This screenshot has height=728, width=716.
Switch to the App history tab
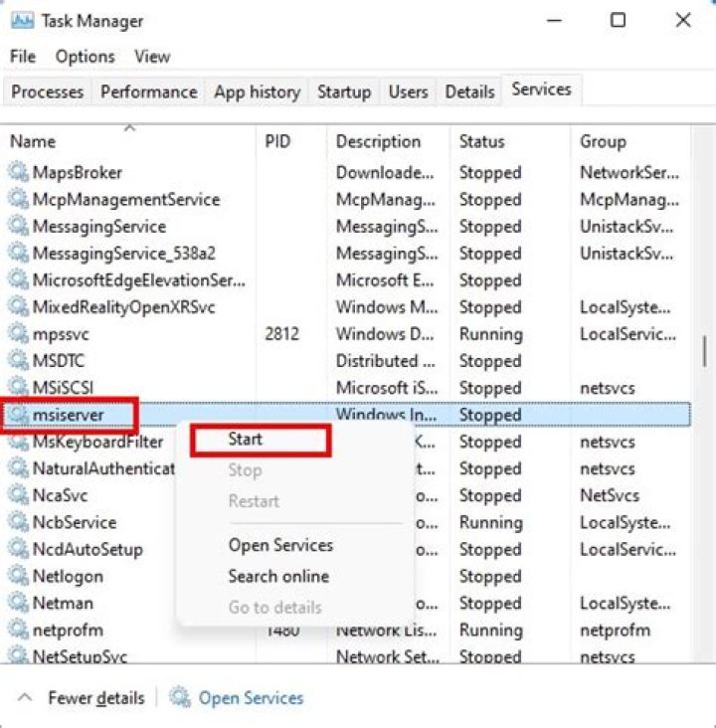coord(258,91)
